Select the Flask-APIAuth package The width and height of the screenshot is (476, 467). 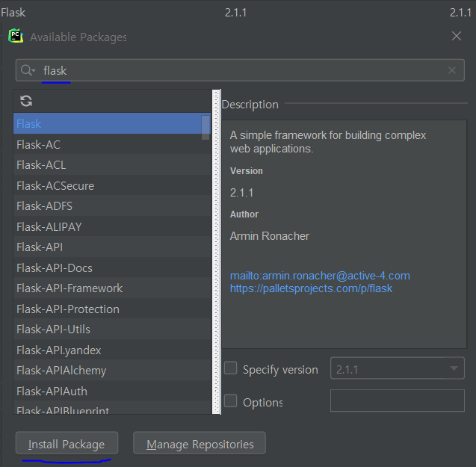[112, 391]
